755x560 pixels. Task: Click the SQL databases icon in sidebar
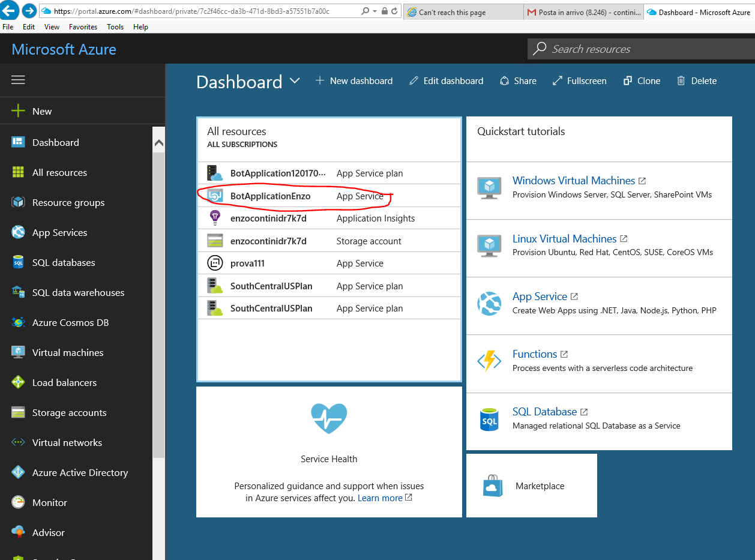[18, 263]
